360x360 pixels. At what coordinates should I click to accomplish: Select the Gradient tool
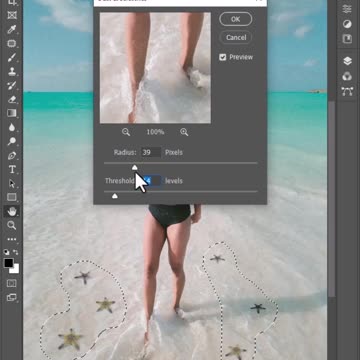(x=12, y=113)
